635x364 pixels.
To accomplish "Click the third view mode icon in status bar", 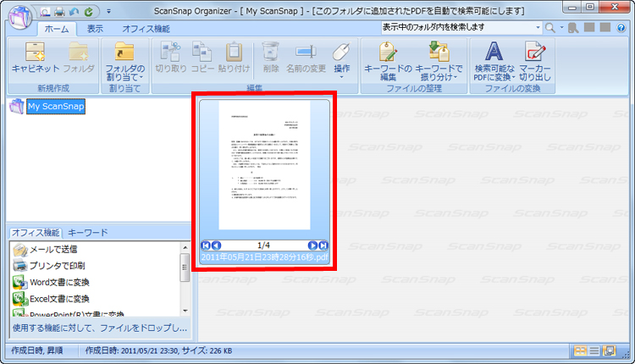I will (609, 350).
